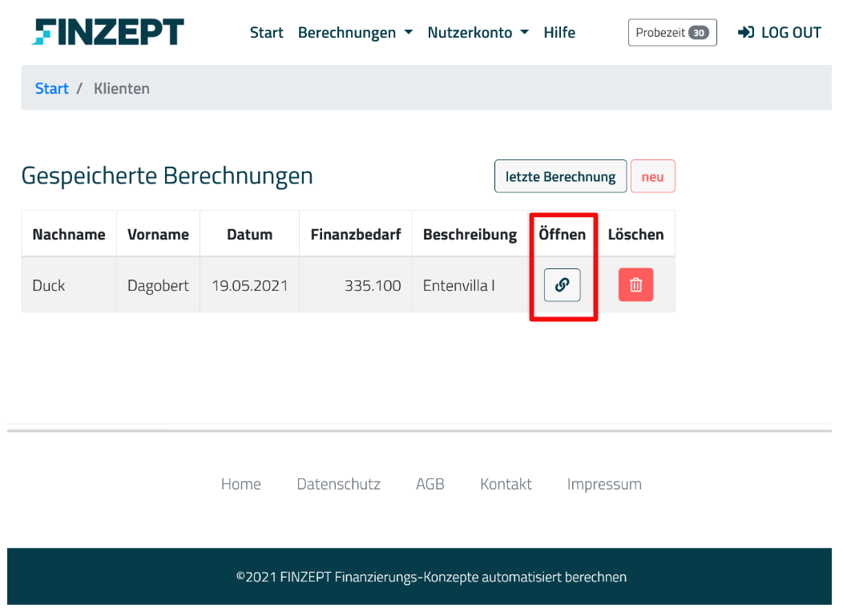This screenshot has width=843, height=616.
Task: Click the LOG OUT link
Action: click(780, 33)
